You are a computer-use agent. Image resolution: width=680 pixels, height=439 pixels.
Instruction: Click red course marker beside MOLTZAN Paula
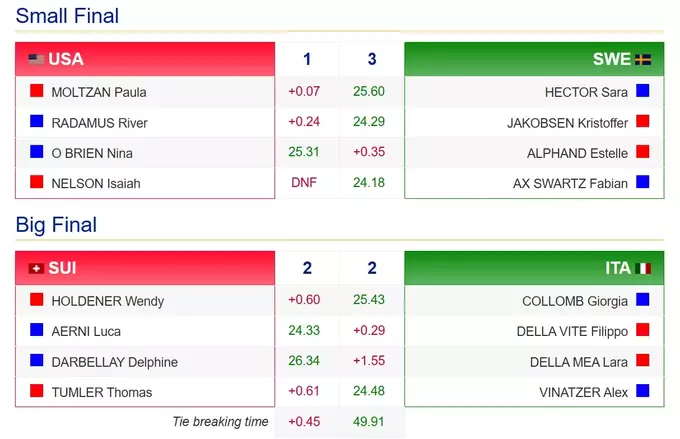click(36, 92)
